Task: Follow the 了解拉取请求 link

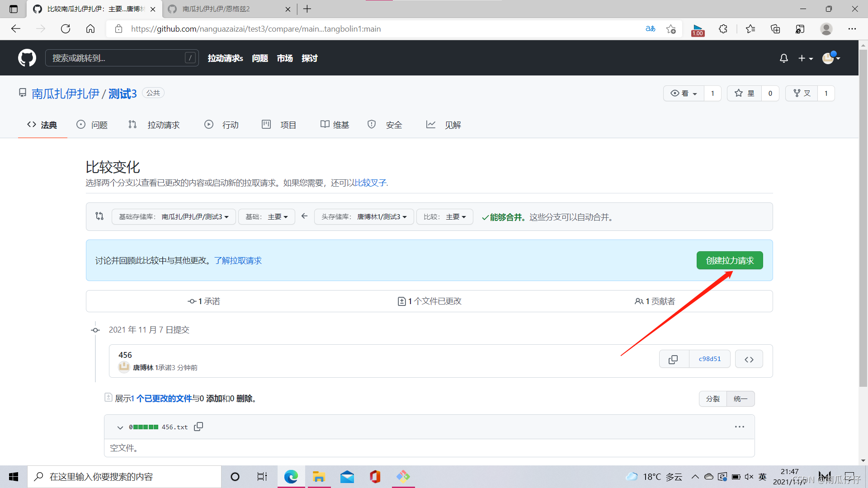Action: 238,261
